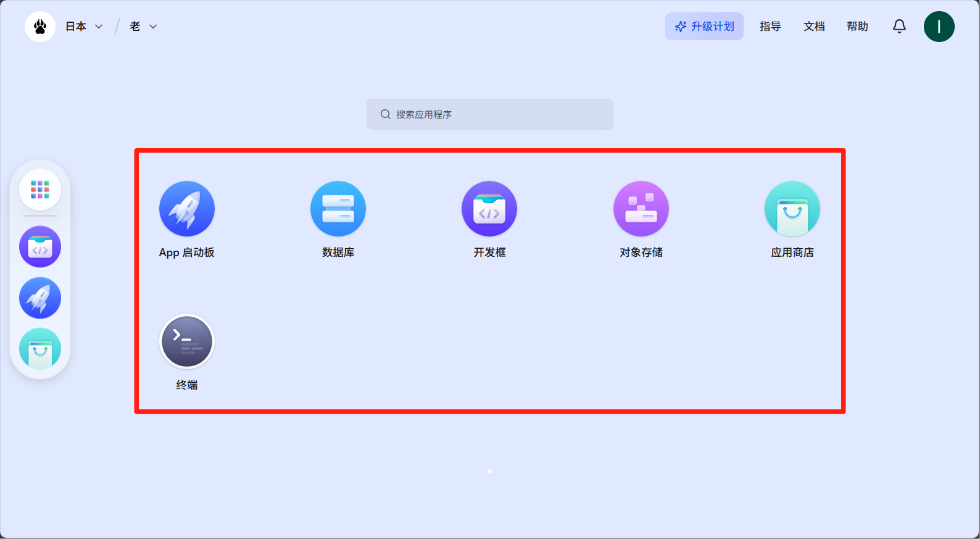This screenshot has width=980, height=539.
Task: Expand the 日本 region dropdown
Action: click(x=84, y=27)
